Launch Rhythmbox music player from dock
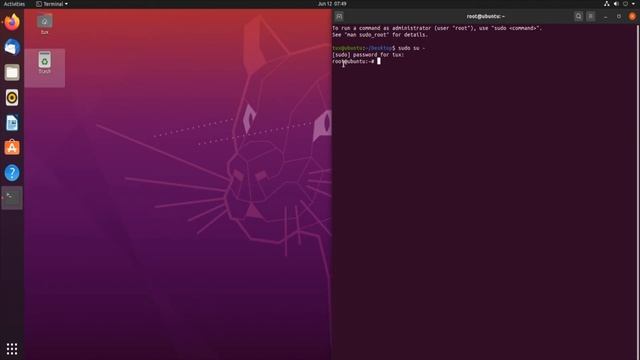This screenshot has height=360, width=640. (12, 98)
